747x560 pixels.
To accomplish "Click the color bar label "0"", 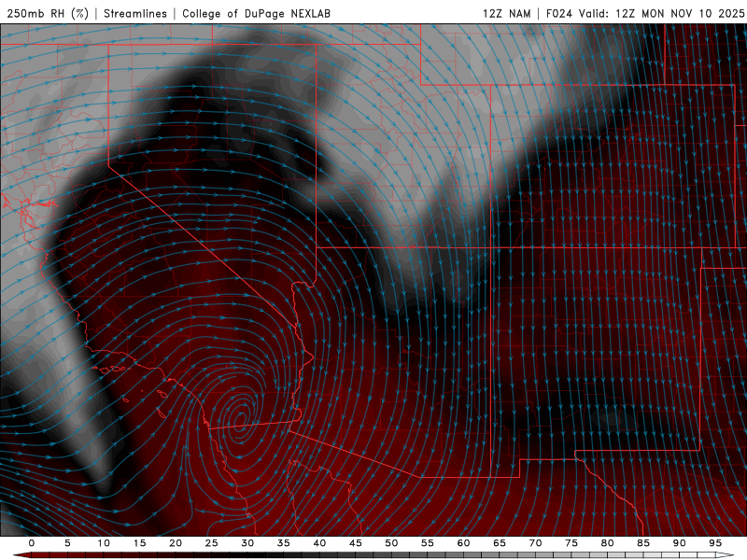I will coord(32,543).
